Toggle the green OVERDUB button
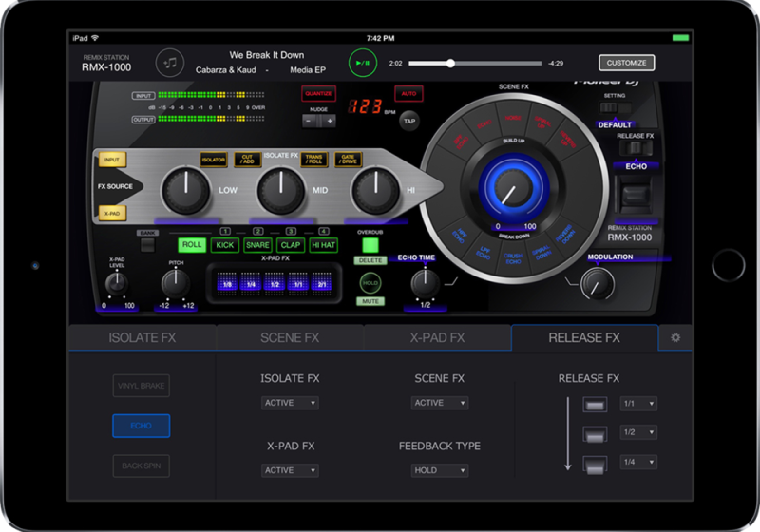The image size is (760, 532). (370, 244)
